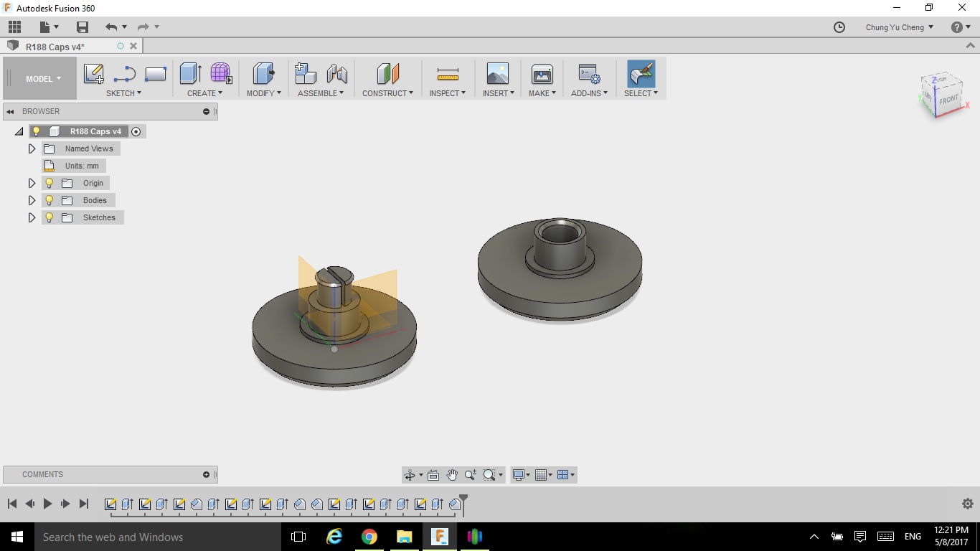Click the 3D Print icon under Make

[542, 74]
